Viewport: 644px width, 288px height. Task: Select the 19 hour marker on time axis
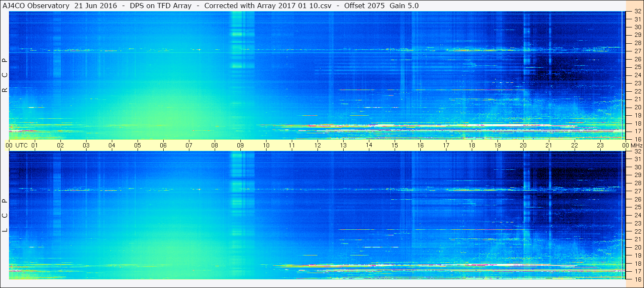497,145
